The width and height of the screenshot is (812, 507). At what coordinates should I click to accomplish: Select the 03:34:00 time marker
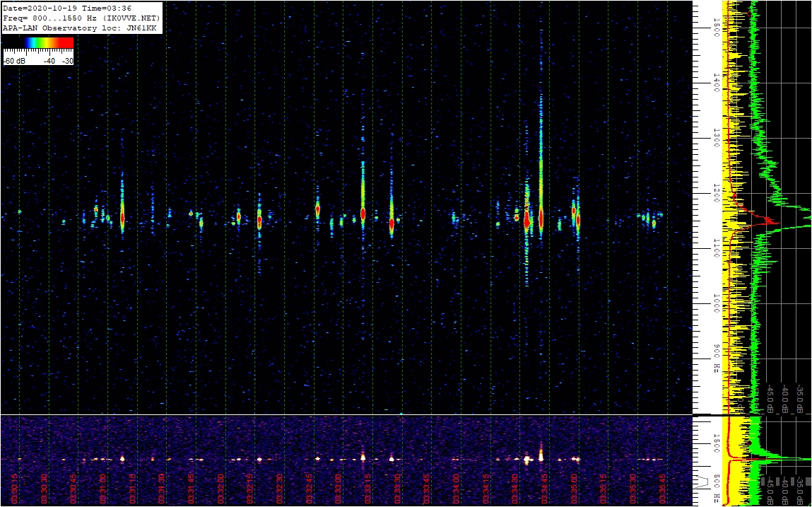coord(457,489)
